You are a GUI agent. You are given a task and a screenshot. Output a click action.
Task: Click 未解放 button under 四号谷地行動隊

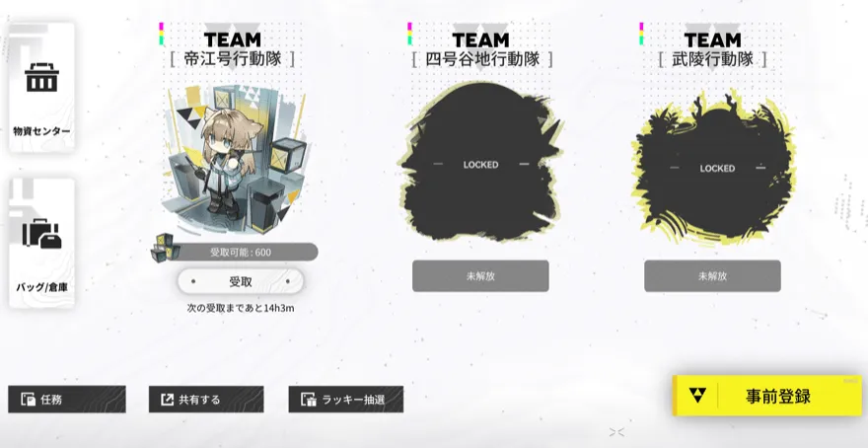point(480,275)
